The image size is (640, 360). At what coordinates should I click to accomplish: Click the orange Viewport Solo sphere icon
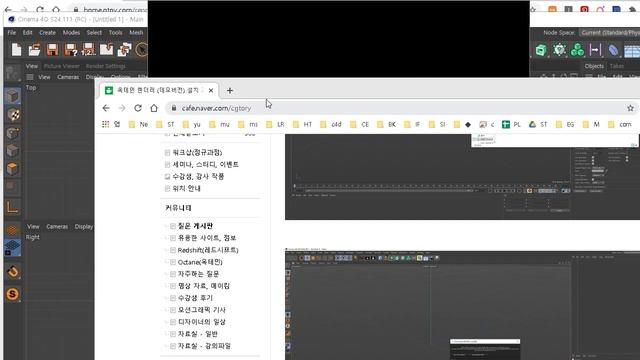[13, 230]
